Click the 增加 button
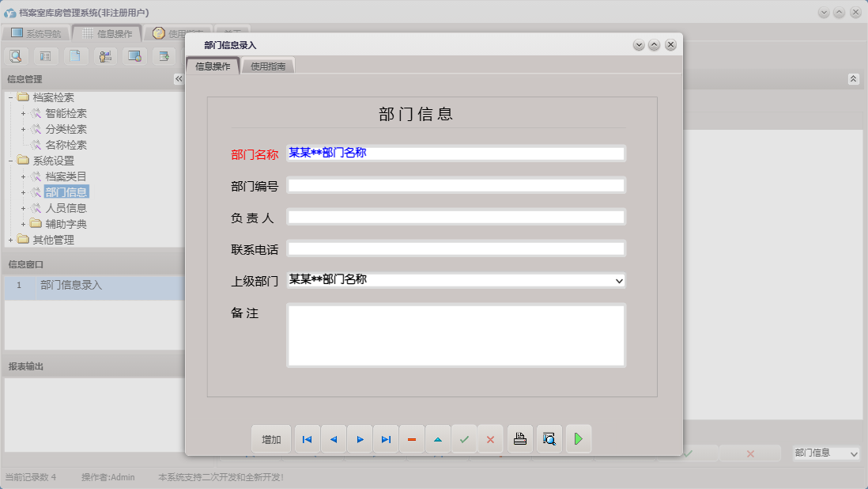The height and width of the screenshot is (489, 868). coord(271,438)
